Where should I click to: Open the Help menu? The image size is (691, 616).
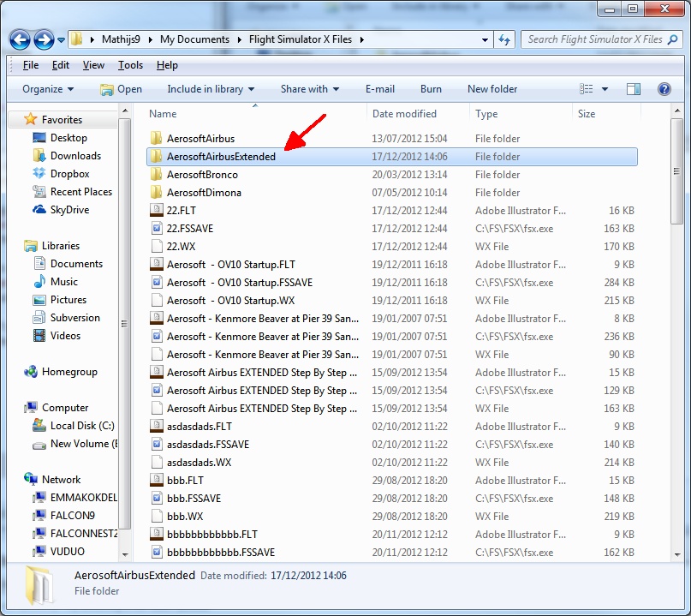(167, 65)
